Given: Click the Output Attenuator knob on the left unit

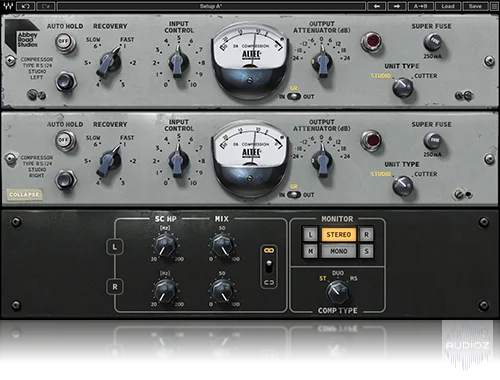Looking at the screenshot, I should [x=322, y=62].
